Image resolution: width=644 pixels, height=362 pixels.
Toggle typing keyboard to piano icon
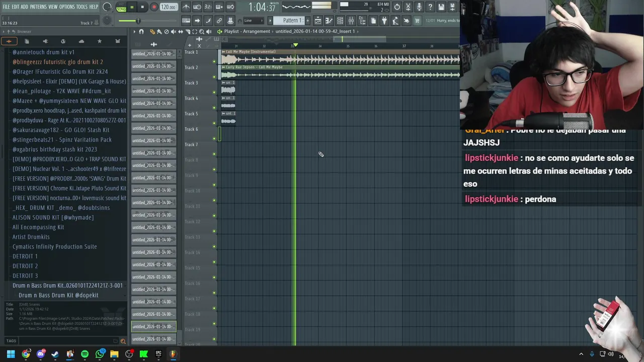(x=186, y=21)
